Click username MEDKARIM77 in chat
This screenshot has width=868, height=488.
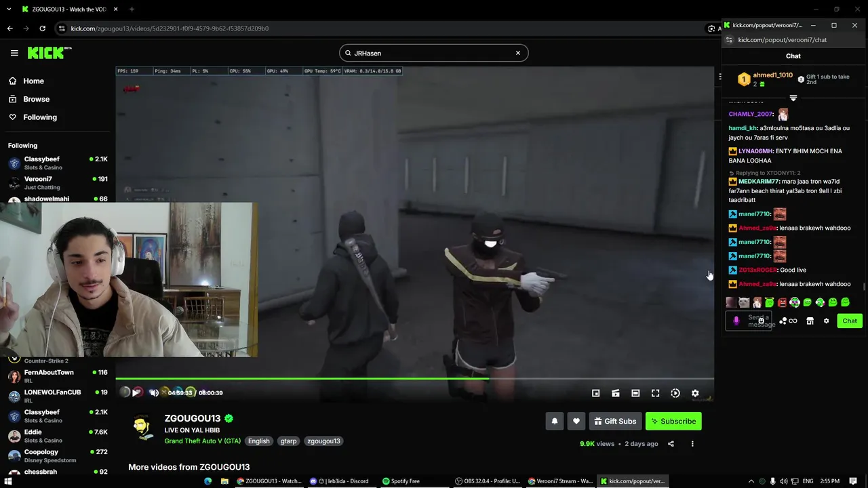coord(759,182)
